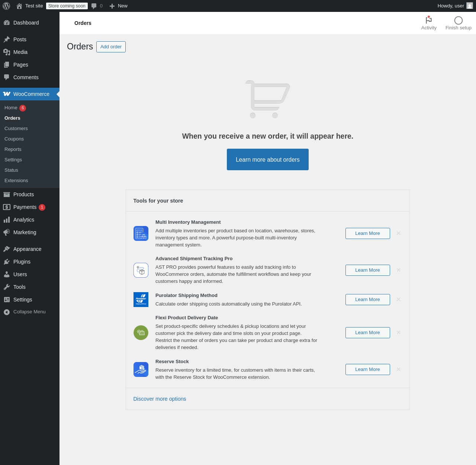This screenshot has height=465, width=476.
Task: Click the Test site name link
Action: click(x=34, y=6)
